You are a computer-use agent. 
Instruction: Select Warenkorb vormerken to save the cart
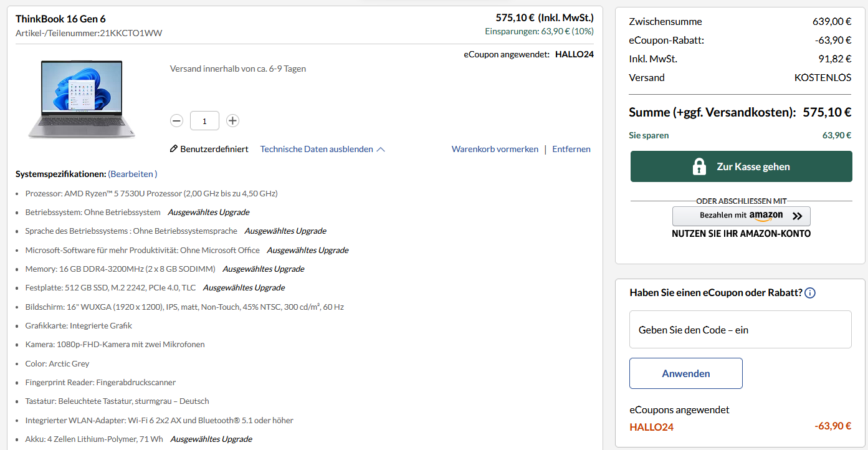click(x=495, y=149)
